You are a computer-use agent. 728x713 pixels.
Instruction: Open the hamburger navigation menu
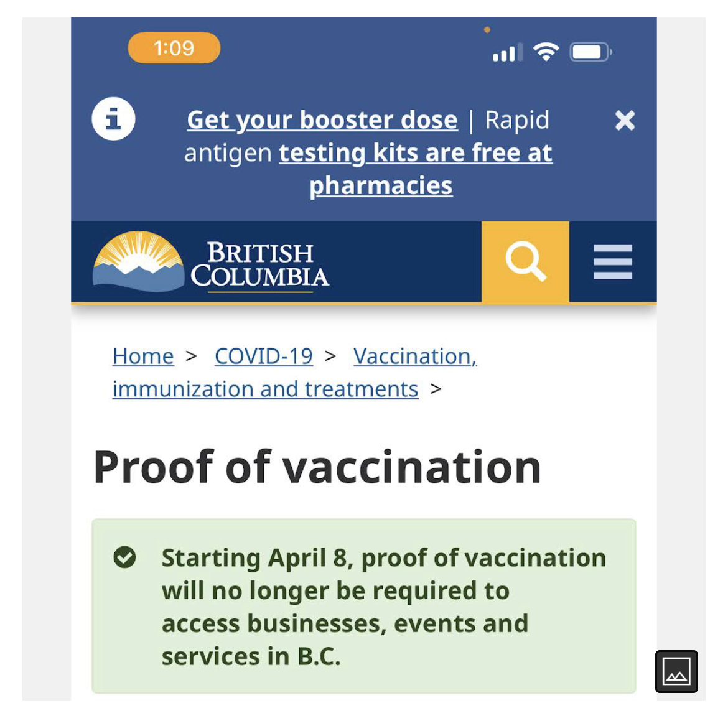(612, 261)
